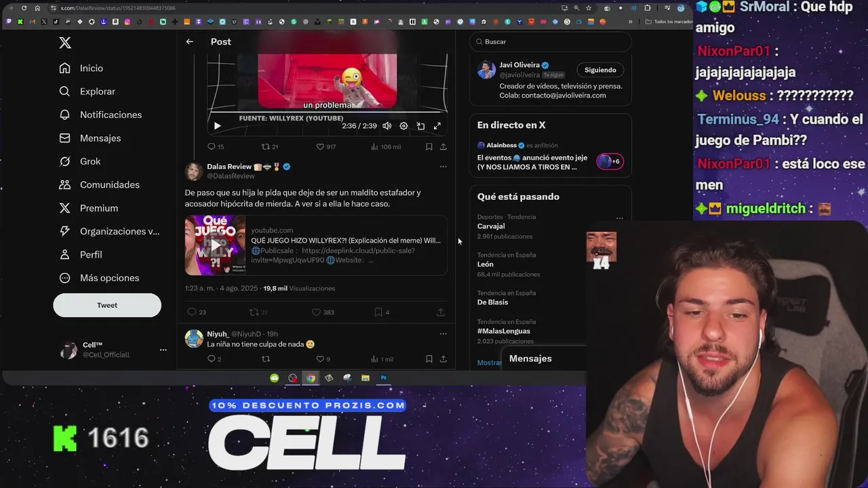The height and width of the screenshot is (488, 868).
Task: Open Organizaciones verificadas sidebar item
Action: point(109,231)
